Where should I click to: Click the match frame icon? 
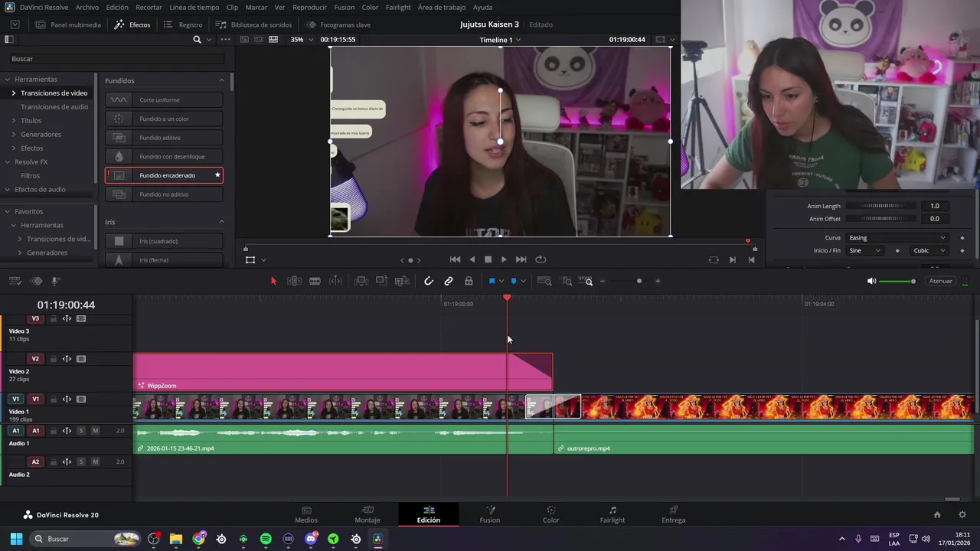[714, 259]
